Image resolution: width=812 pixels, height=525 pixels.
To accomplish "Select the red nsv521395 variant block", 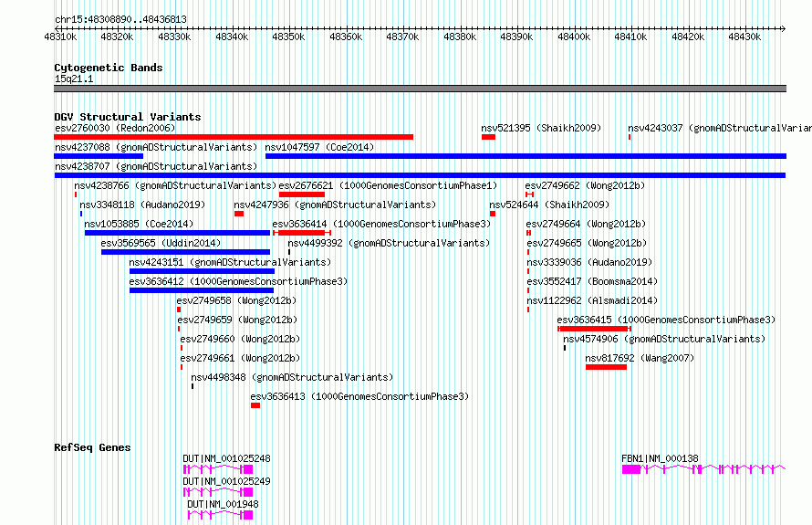I will pos(488,137).
